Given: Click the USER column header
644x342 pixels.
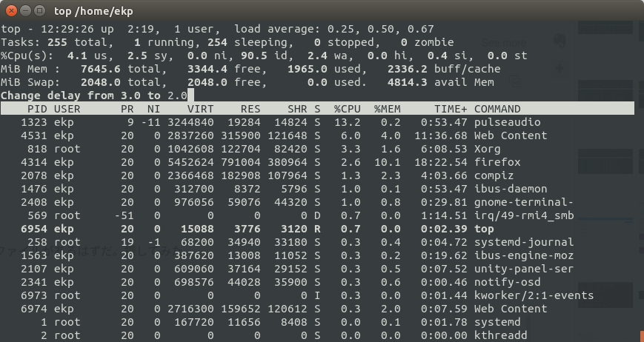Looking at the screenshot, I should pos(67,109).
